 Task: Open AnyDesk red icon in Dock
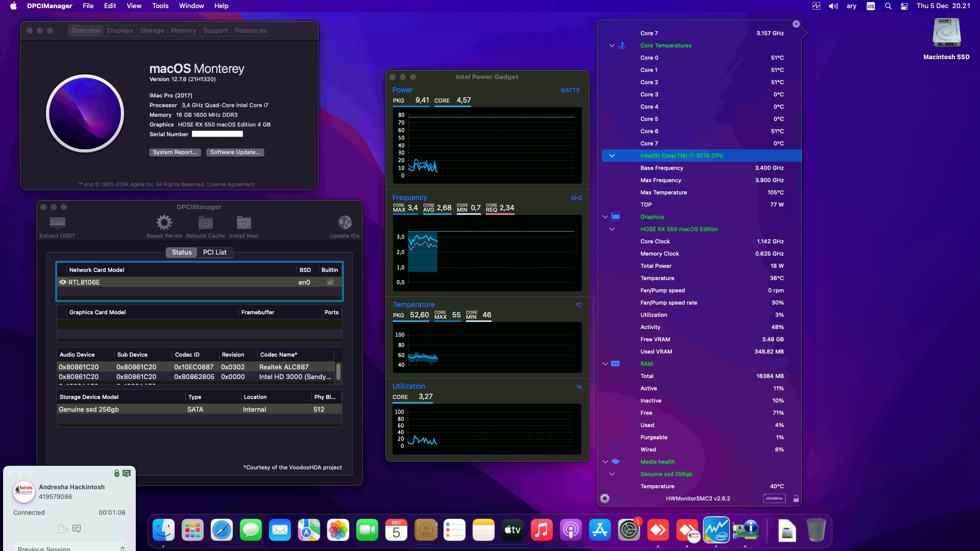[x=658, y=531]
